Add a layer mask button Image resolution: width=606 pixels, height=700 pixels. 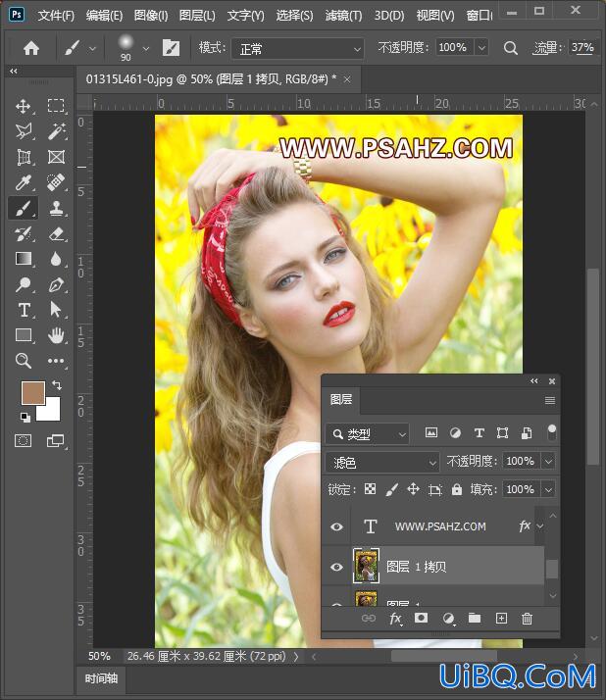(x=421, y=618)
